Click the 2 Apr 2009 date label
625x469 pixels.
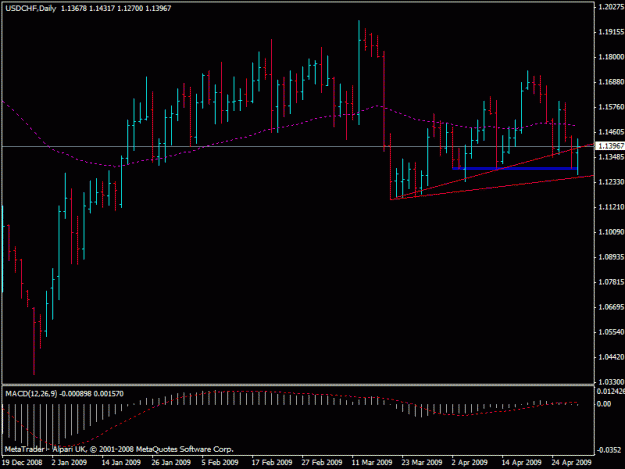coord(470,463)
